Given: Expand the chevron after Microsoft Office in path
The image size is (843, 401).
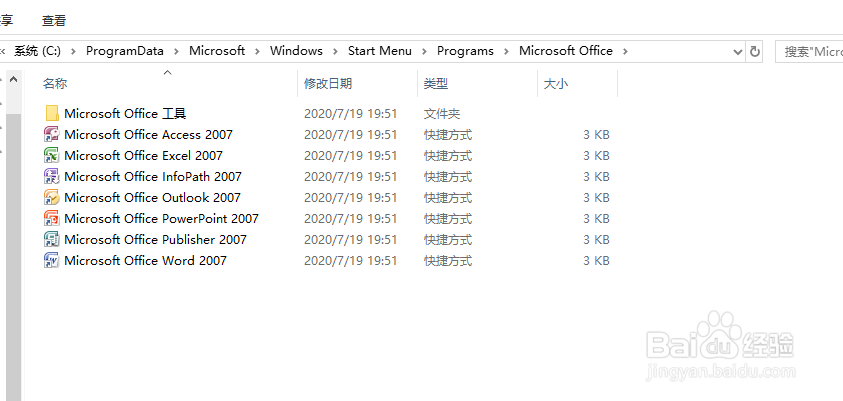Looking at the screenshot, I should point(624,51).
